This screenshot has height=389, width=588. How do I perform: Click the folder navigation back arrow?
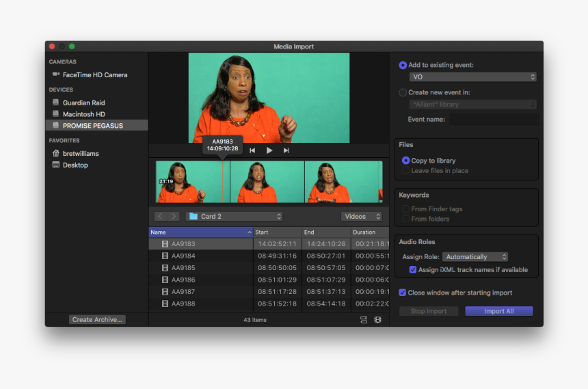(x=160, y=217)
